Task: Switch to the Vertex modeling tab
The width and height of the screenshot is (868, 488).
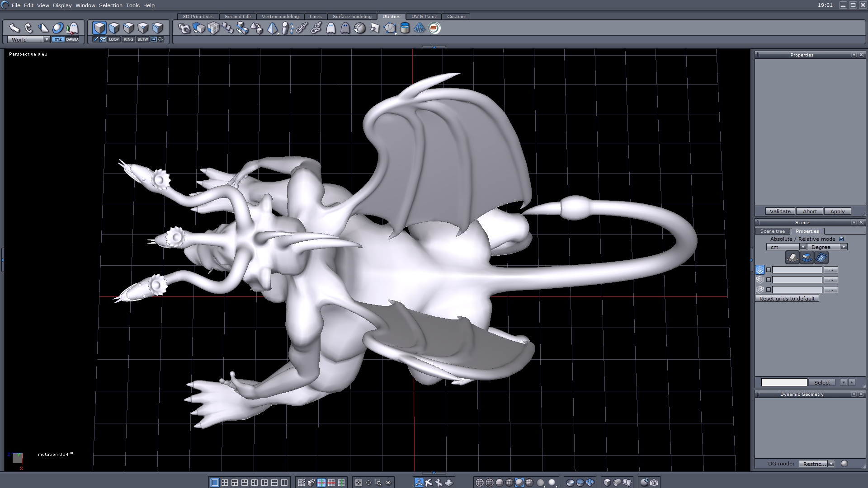Action: point(280,16)
